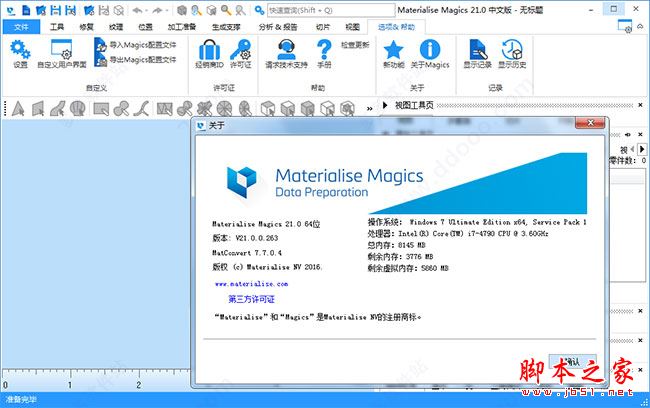Viewport: 650px width, 408px height.
Task: Click the 新功能 star icon
Action: tap(393, 50)
